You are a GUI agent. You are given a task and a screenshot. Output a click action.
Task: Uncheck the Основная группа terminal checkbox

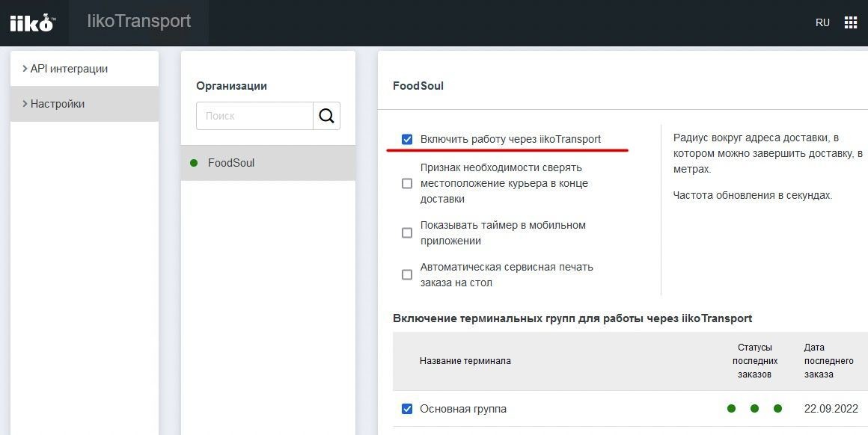(x=407, y=409)
